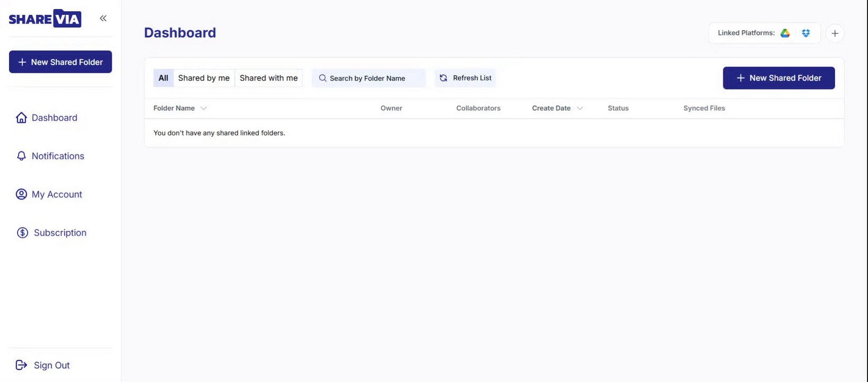Add a linked platform with plus icon
Screen dimensions: 868x382
tap(835, 33)
